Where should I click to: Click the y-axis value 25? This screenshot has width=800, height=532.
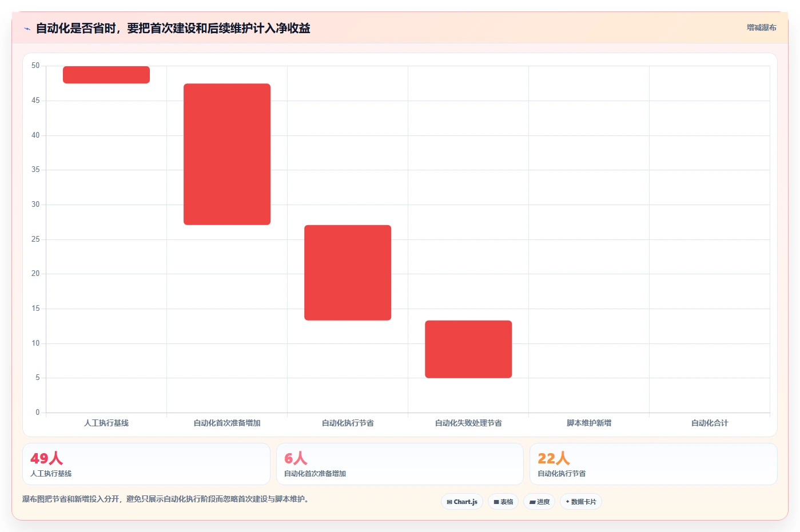35,239
